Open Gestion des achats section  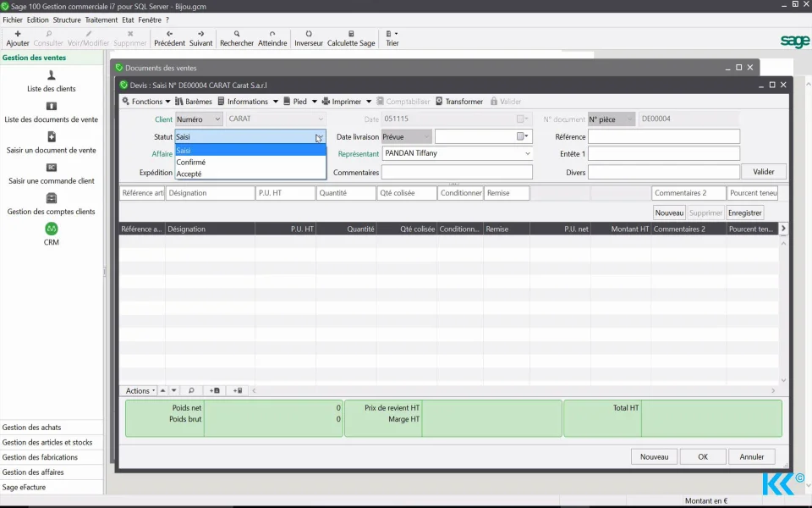click(x=52, y=427)
